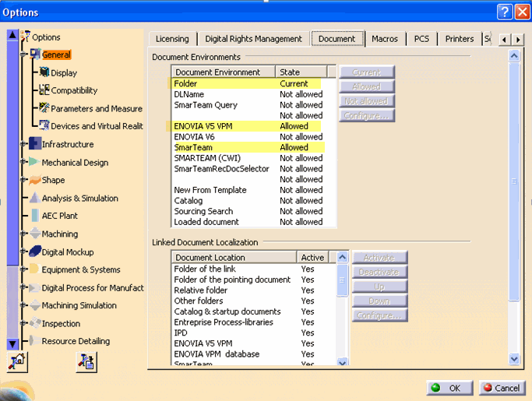The width and height of the screenshot is (532, 401).
Task: Click the tab scroll left arrow
Action: 504,40
